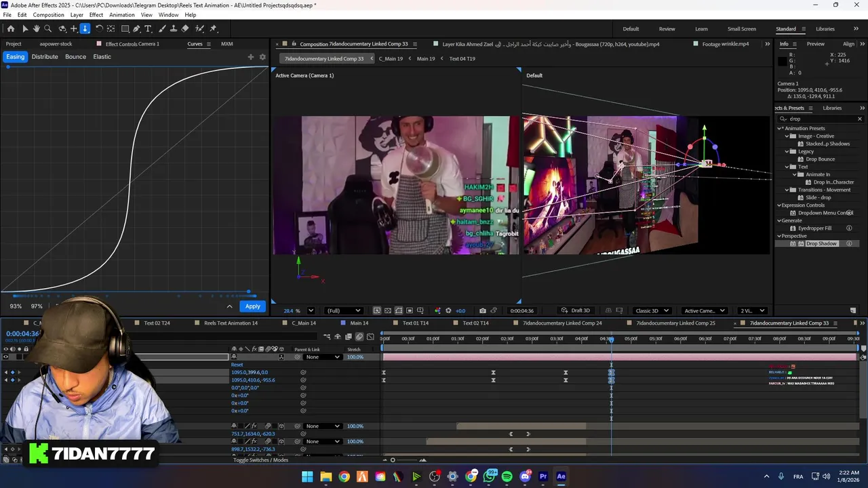Select the Home icon in the toolbar

point(11,28)
